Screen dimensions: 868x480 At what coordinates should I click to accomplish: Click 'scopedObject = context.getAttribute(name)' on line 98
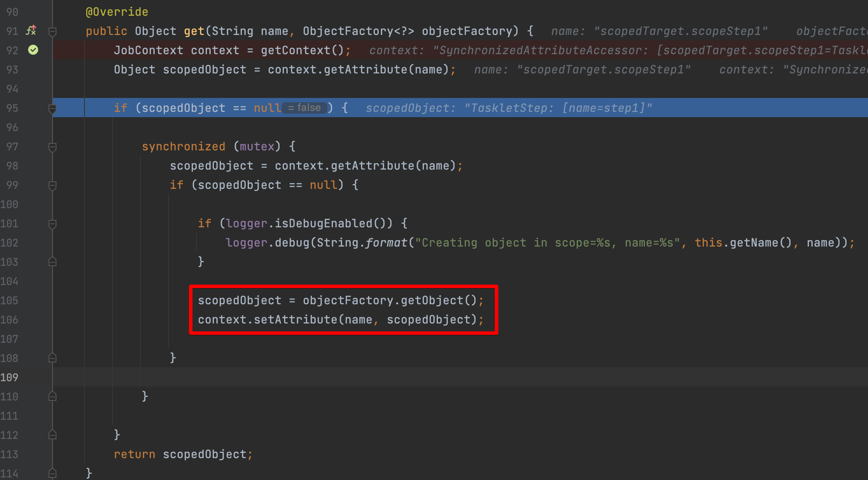point(313,166)
